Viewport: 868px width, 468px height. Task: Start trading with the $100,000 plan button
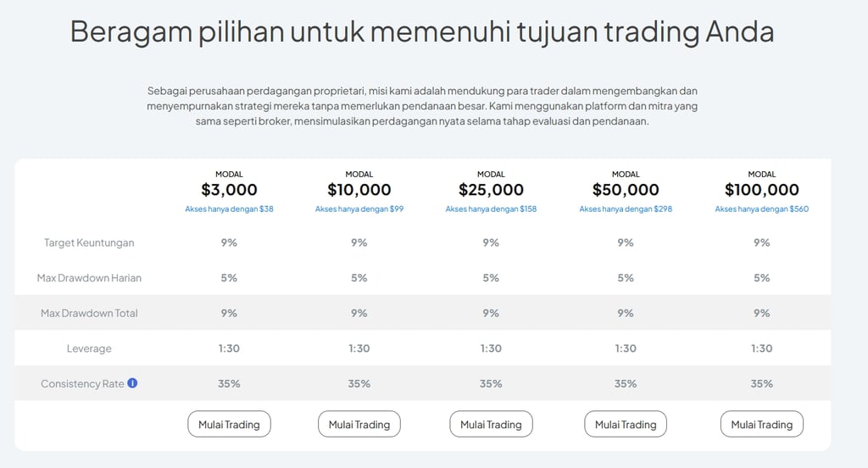762,424
